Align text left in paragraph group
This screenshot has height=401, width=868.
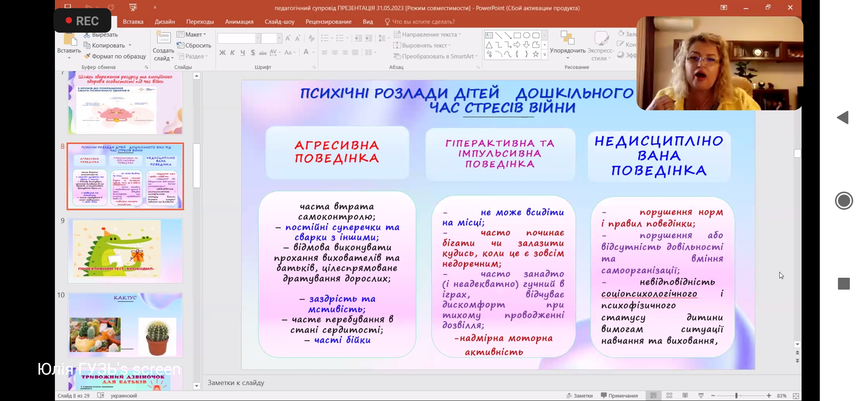[325, 53]
